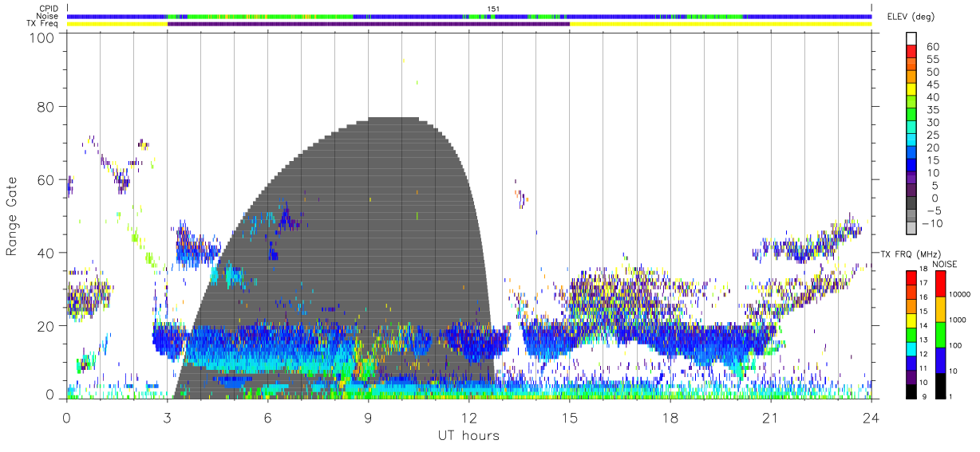Select the Range Gate axis 60 tick label
Image resolution: width=980 pixels, height=452 pixels.
(x=45, y=179)
